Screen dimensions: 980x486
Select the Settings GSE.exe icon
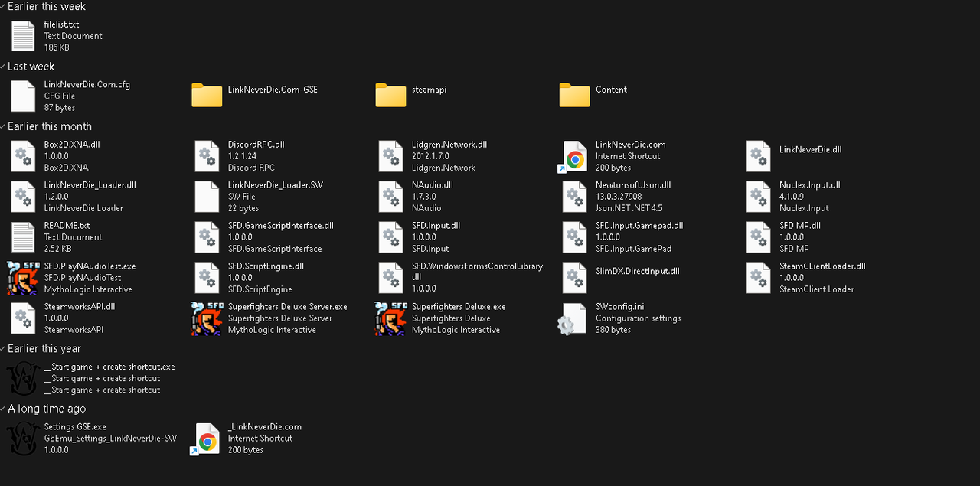[22, 439]
